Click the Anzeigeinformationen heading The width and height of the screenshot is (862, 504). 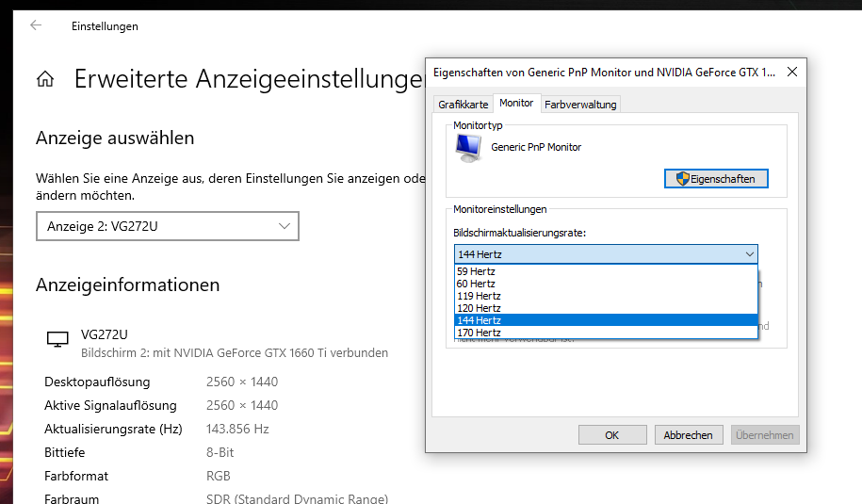pyautogui.click(x=127, y=285)
